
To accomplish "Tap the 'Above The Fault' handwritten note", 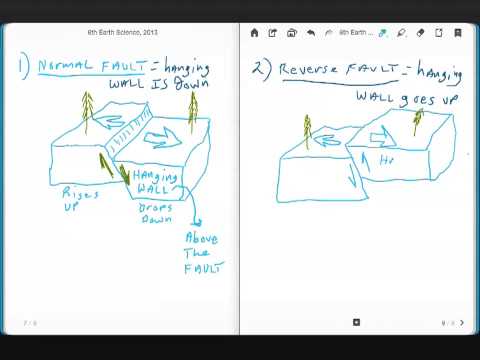I will [x=203, y=253].
